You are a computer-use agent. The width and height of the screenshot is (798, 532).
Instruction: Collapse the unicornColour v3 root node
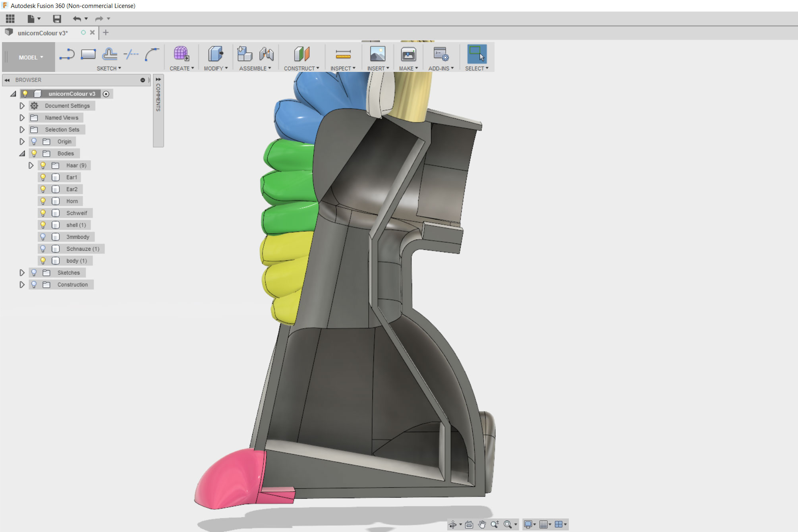(13, 94)
